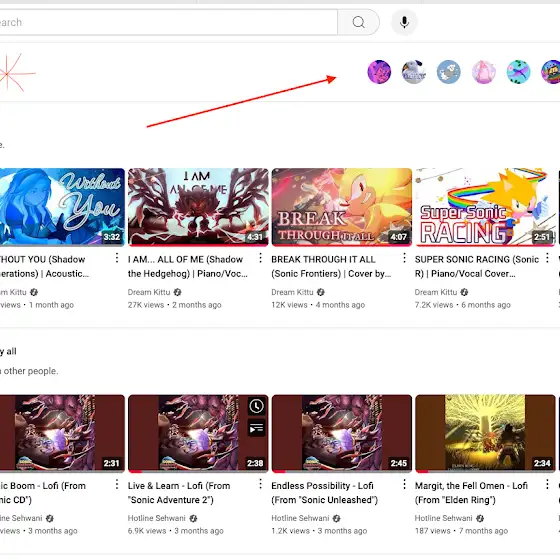Open options menu for BREAK THROUGH IT ALL video
The height and width of the screenshot is (560, 560).
click(x=404, y=258)
